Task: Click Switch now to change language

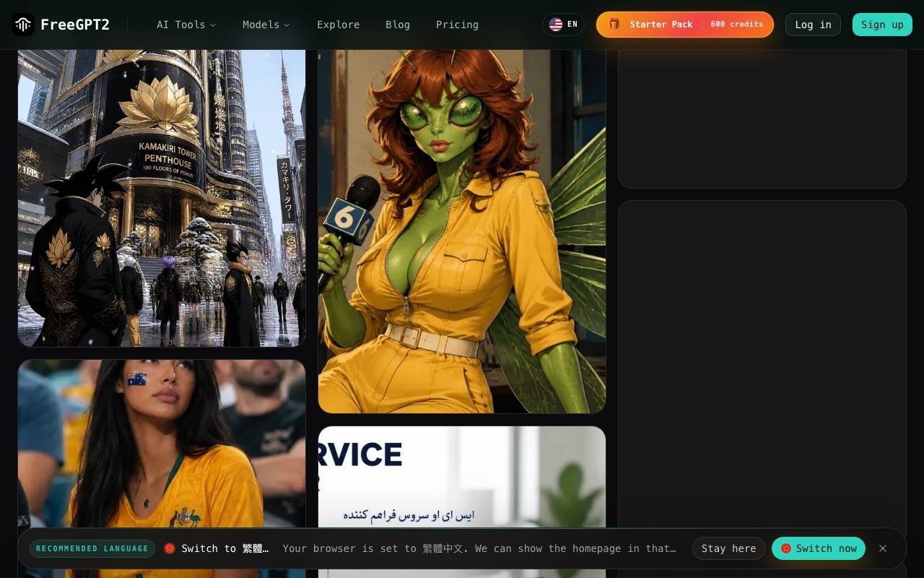Action: point(819,548)
